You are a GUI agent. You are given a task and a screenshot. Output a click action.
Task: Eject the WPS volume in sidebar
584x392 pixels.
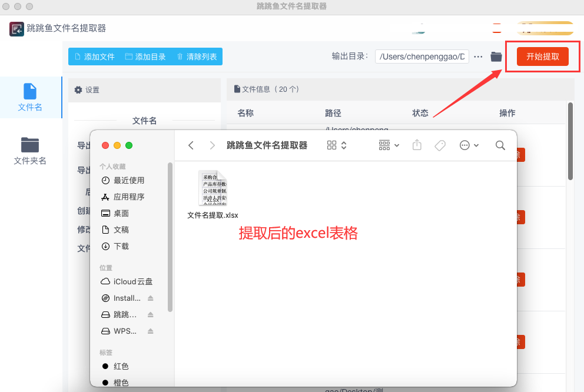(x=150, y=331)
